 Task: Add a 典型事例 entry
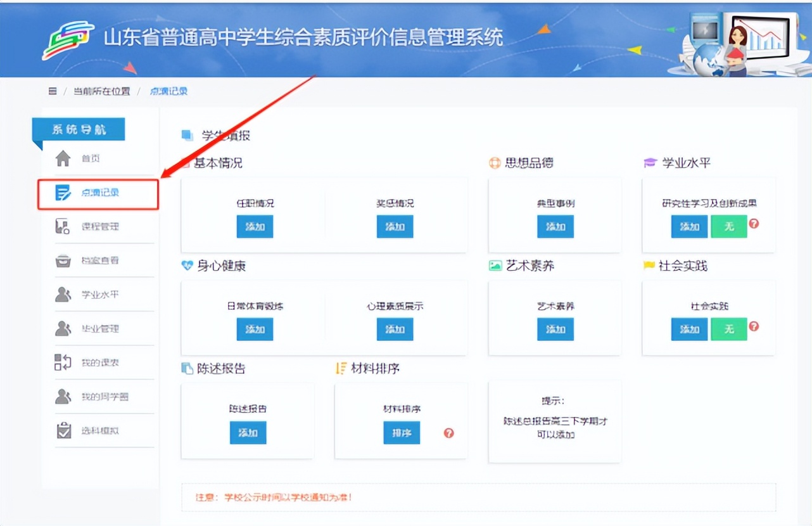pyautogui.click(x=555, y=227)
